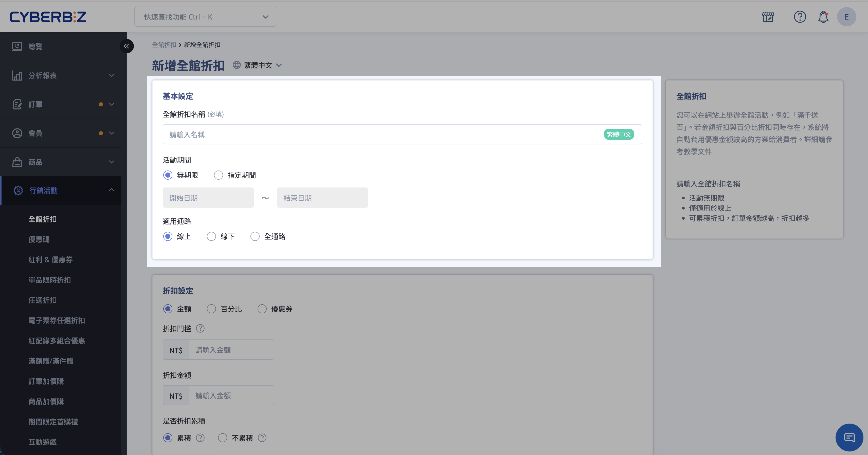Click the 折扣門檻 amount input
This screenshot has height=455, width=868.
(x=231, y=350)
